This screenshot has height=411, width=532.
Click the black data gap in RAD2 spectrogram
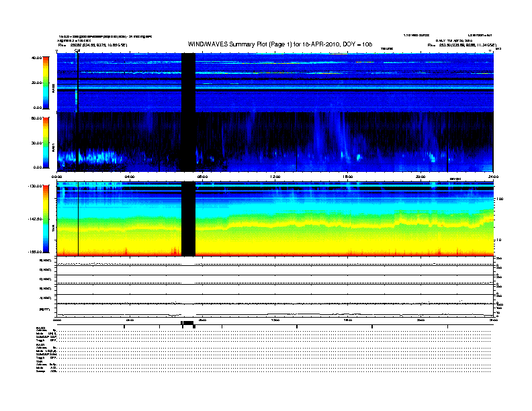(188, 83)
